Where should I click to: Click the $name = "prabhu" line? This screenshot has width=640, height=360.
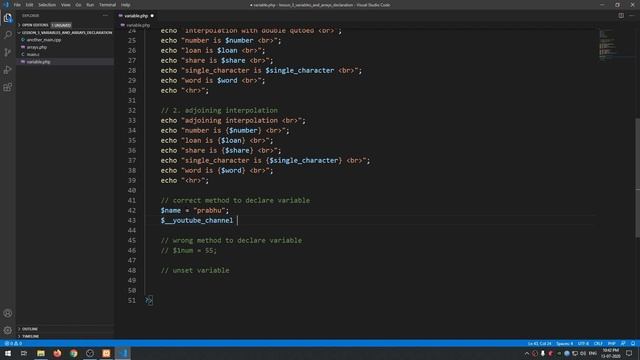click(x=195, y=211)
